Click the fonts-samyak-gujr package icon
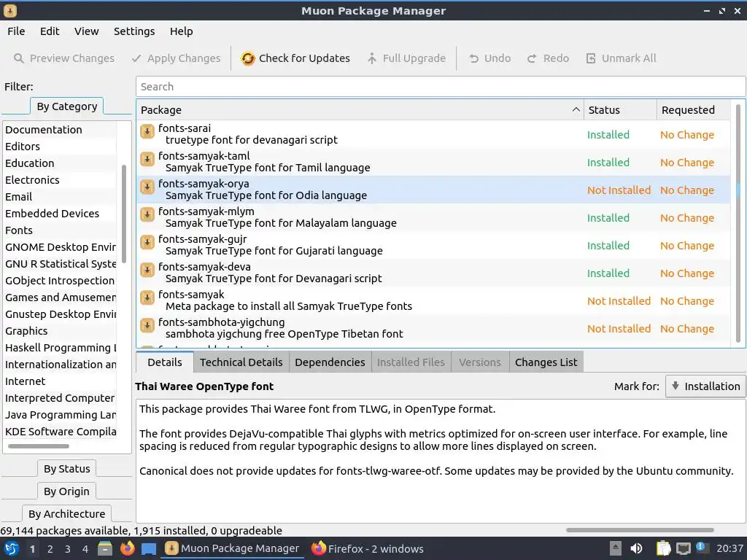This screenshot has height=560, width=747. click(x=147, y=242)
